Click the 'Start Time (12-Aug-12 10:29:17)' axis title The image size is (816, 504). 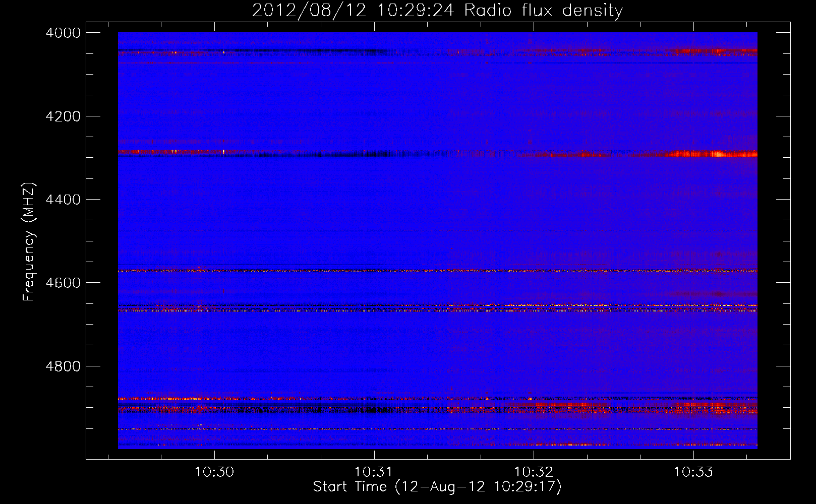pos(437,487)
